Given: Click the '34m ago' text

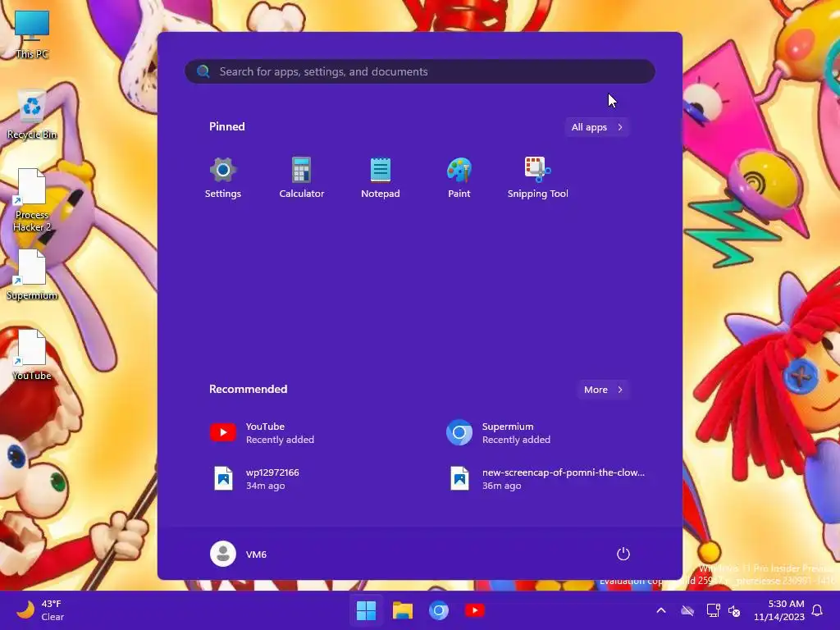Looking at the screenshot, I should 265,486.
